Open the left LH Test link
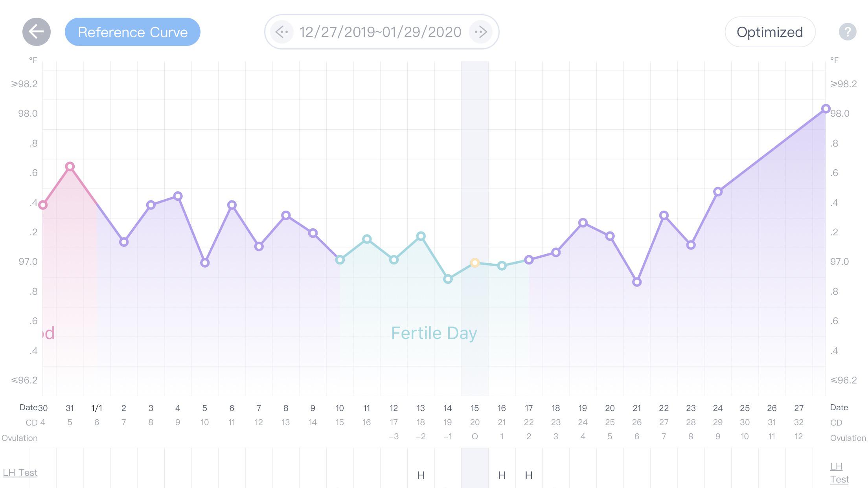Screen dimensions: 868x488 coord(19,473)
